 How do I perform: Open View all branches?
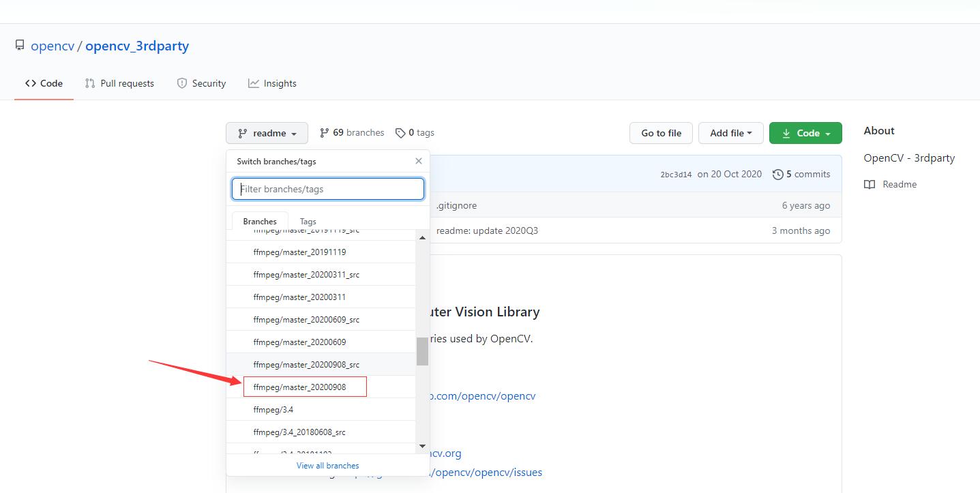(x=327, y=465)
